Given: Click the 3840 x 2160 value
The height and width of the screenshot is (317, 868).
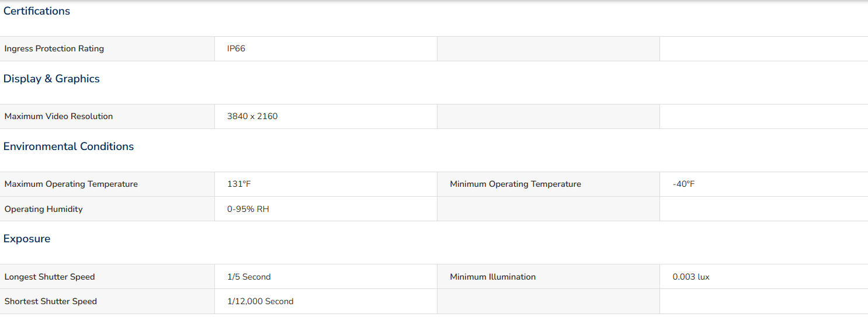Looking at the screenshot, I should point(252,117).
